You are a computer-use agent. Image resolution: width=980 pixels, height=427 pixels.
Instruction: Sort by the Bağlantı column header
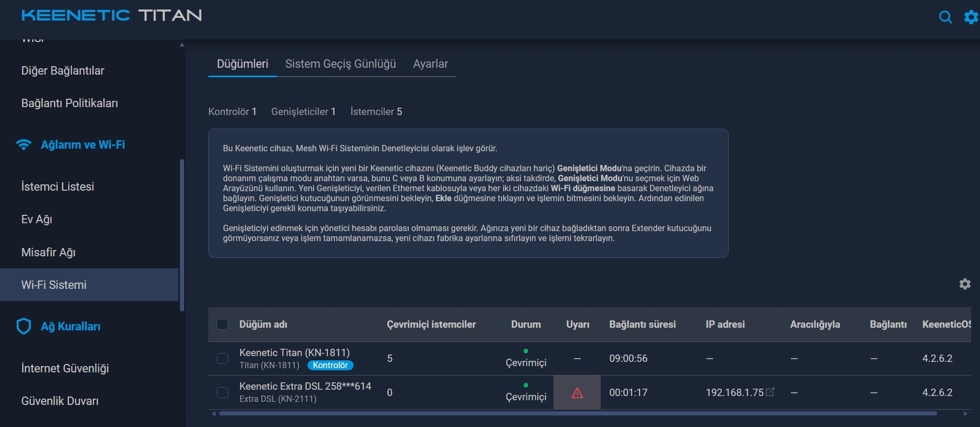[888, 324]
